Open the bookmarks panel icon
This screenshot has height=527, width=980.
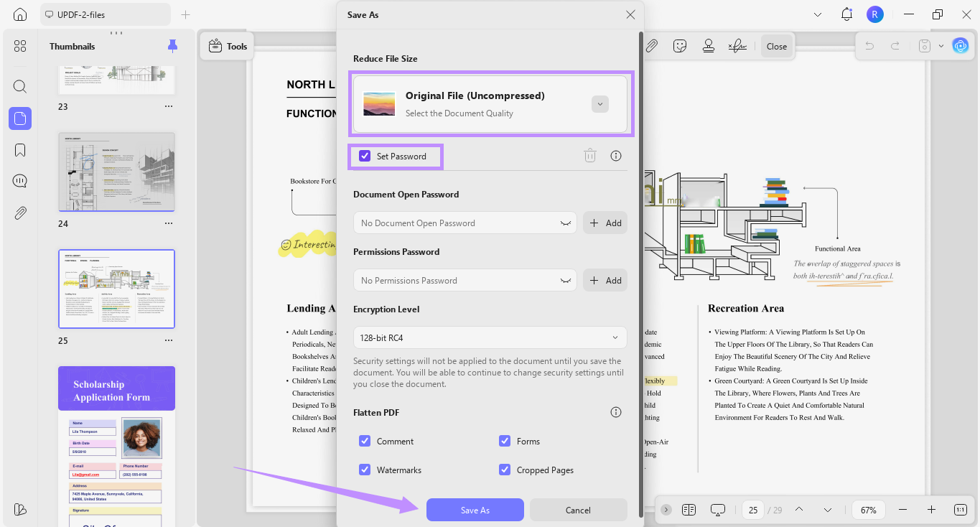coord(20,150)
